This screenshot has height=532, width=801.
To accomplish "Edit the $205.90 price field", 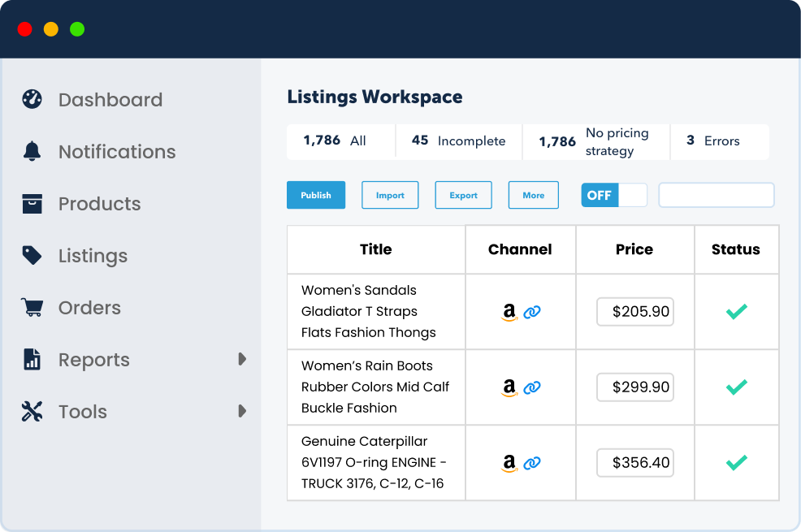I will point(635,312).
